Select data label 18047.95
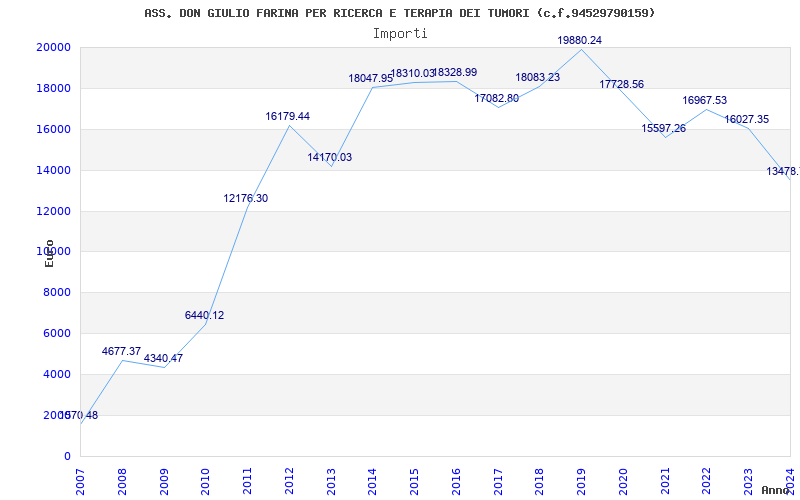This screenshot has width=800, height=500. (371, 79)
